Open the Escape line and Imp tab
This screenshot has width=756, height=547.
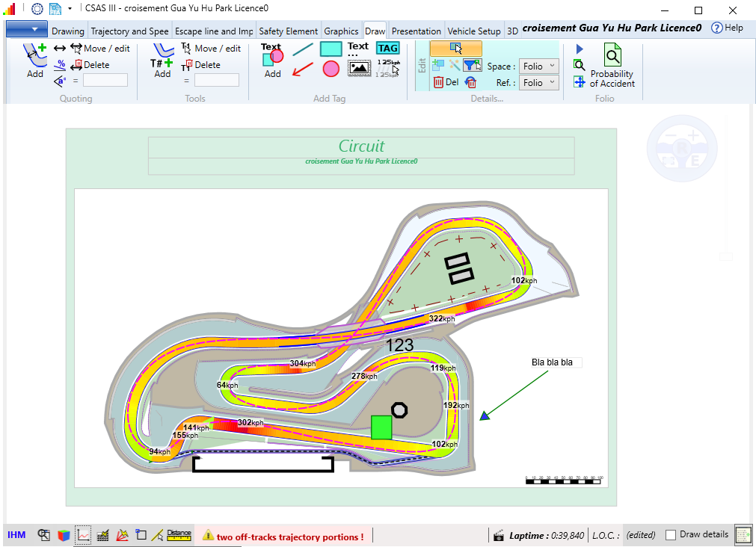tap(214, 31)
